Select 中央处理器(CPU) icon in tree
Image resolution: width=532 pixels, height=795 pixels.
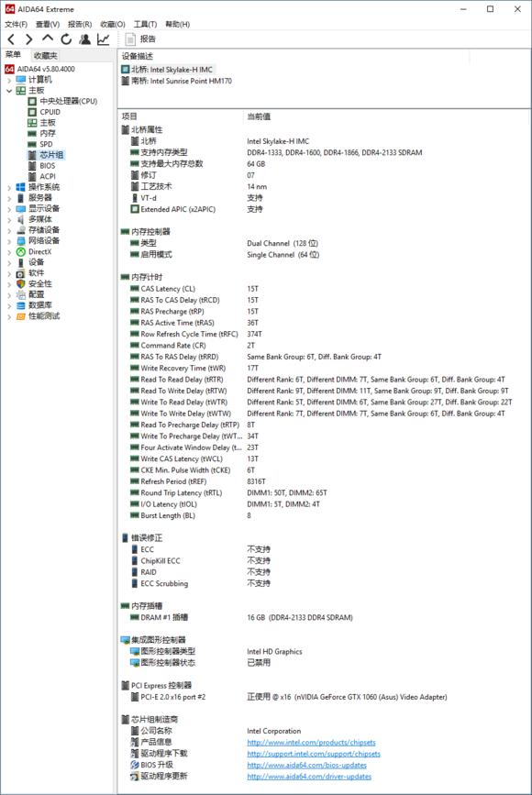[32, 101]
